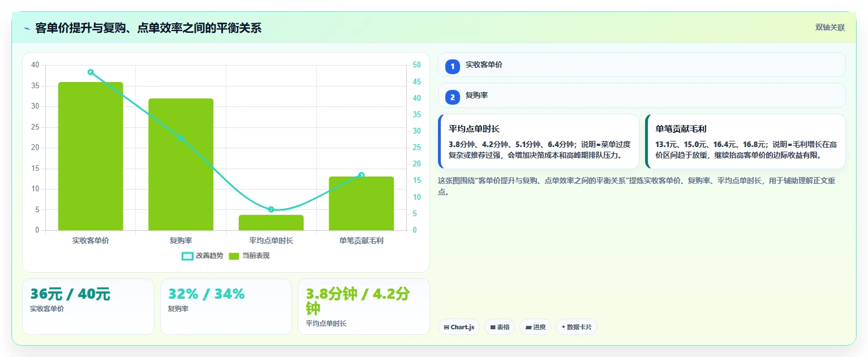Click the 单笔贡献毛利 bar in chart
This screenshot has height=357, width=868.
coord(362,203)
